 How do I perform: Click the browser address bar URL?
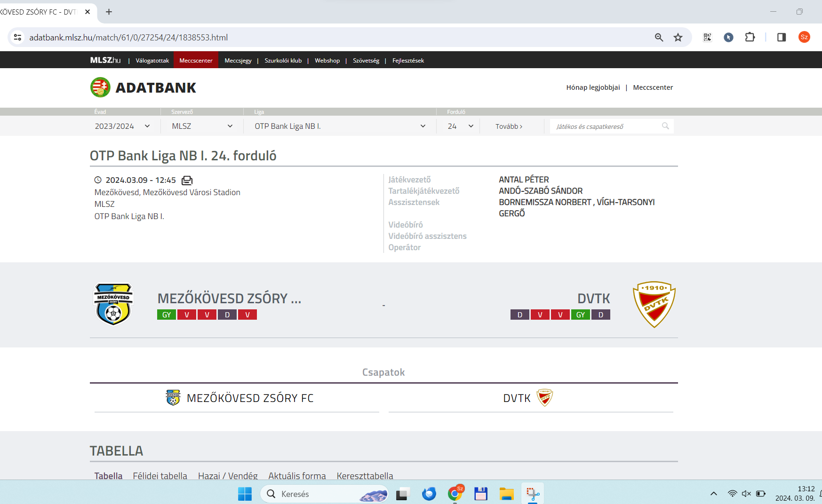[x=128, y=37]
